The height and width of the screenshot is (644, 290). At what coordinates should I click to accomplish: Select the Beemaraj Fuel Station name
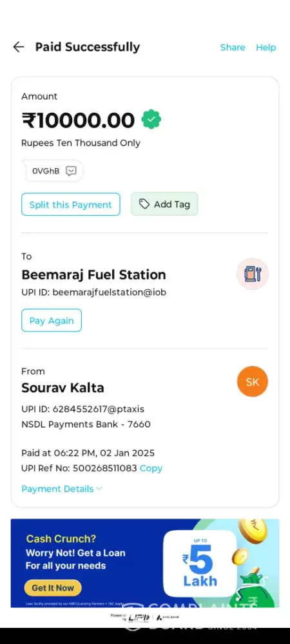pyautogui.click(x=93, y=275)
